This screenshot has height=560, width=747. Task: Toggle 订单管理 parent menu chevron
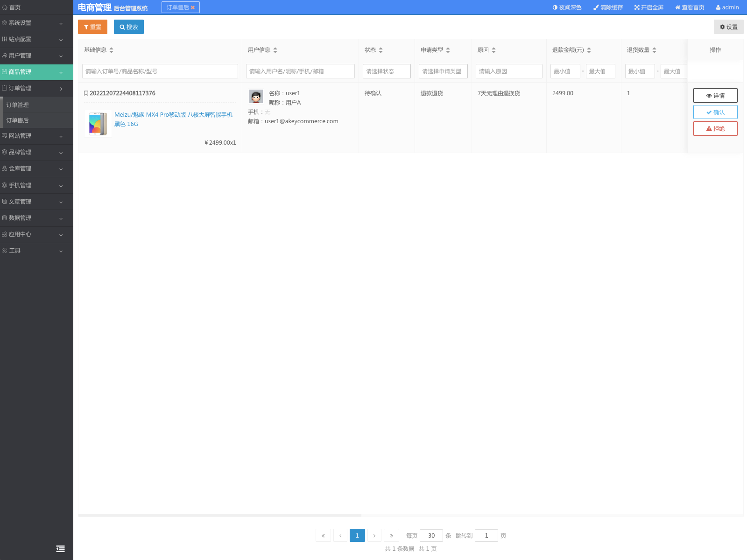tap(61, 89)
